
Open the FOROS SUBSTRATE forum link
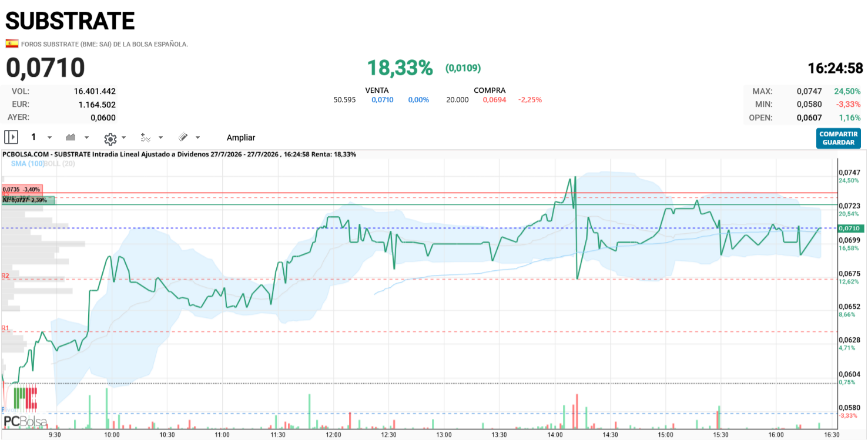point(105,44)
